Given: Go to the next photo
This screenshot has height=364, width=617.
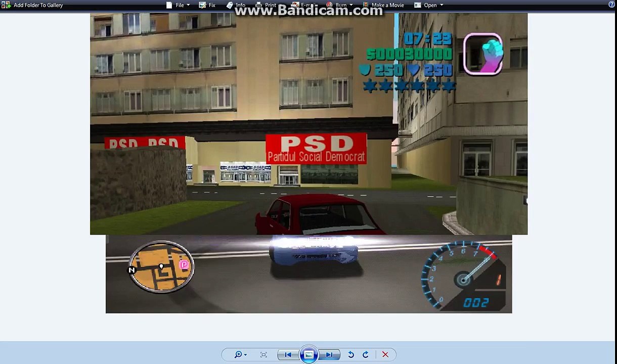Looking at the screenshot, I should (x=329, y=355).
